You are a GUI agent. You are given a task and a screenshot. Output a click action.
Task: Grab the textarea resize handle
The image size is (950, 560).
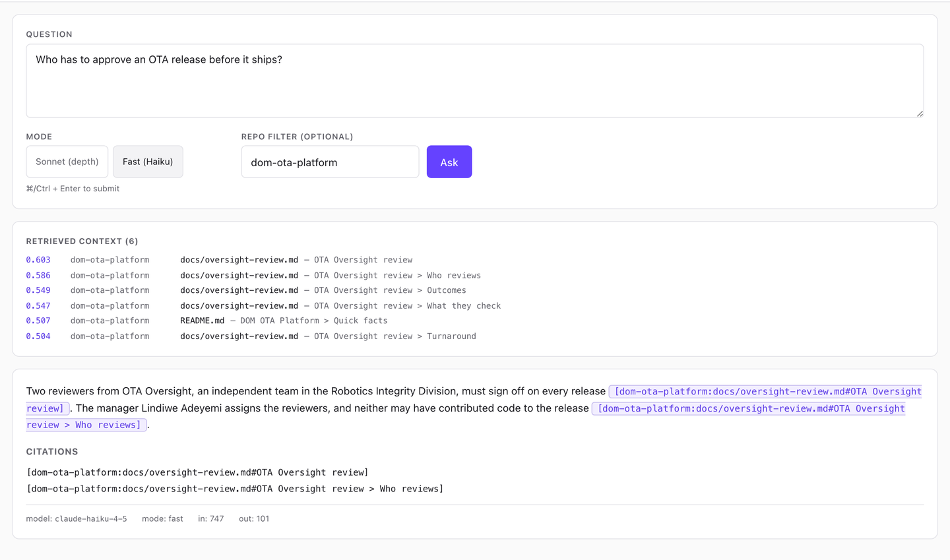tap(920, 113)
